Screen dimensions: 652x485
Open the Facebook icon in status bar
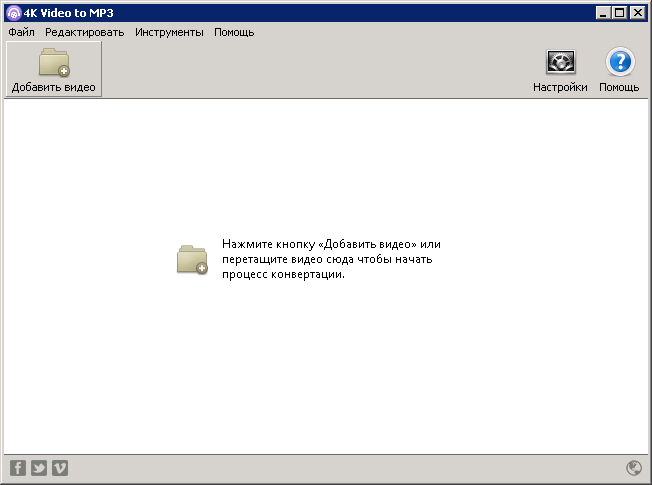(x=18, y=468)
